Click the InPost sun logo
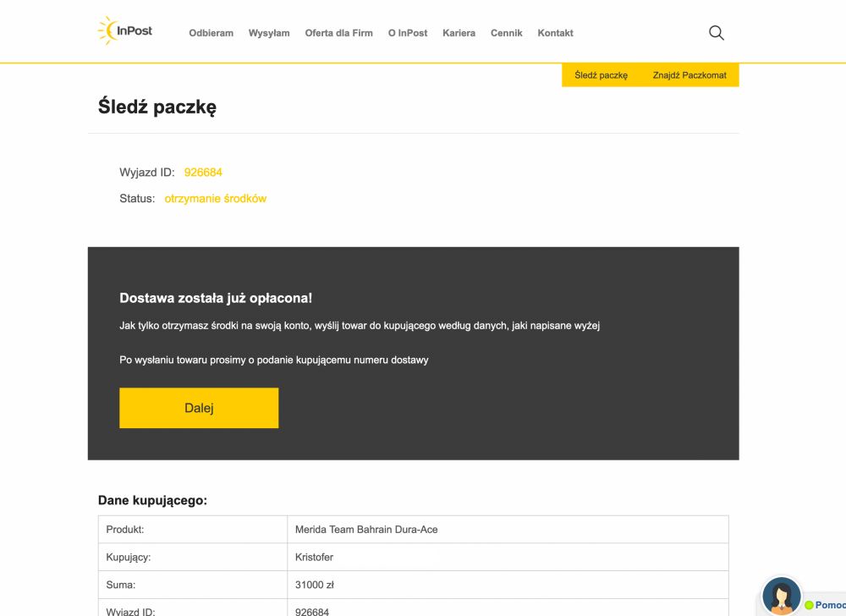The height and width of the screenshot is (616, 846). coord(125,31)
